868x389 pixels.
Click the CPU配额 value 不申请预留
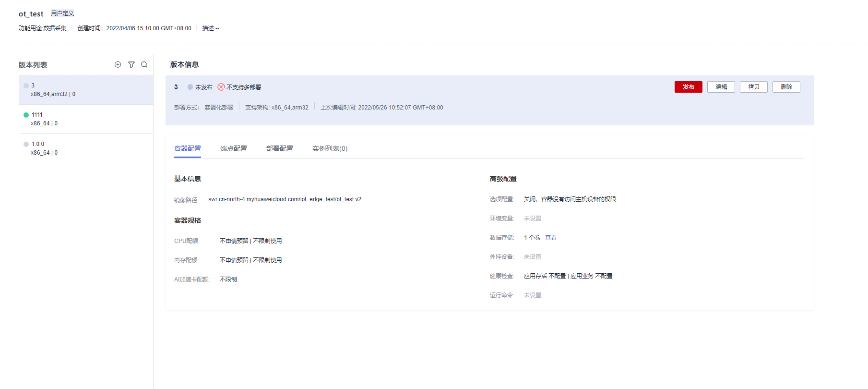(234, 241)
